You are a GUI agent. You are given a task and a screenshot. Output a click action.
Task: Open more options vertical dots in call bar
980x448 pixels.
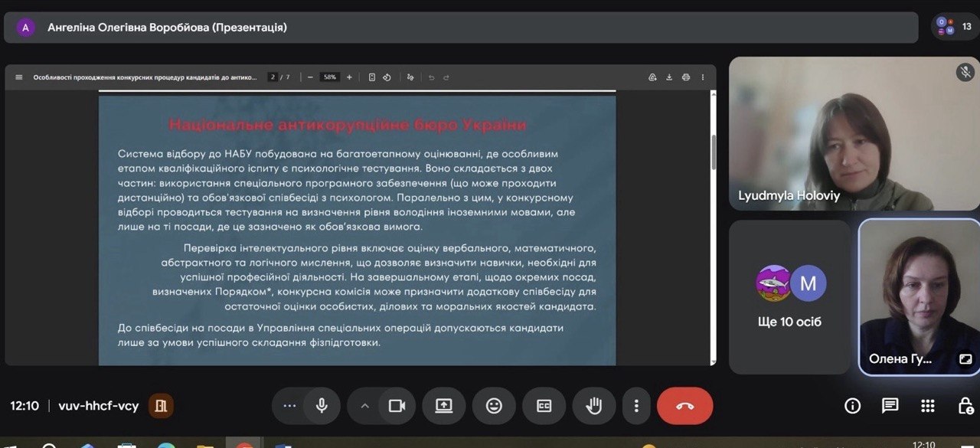tap(636, 406)
